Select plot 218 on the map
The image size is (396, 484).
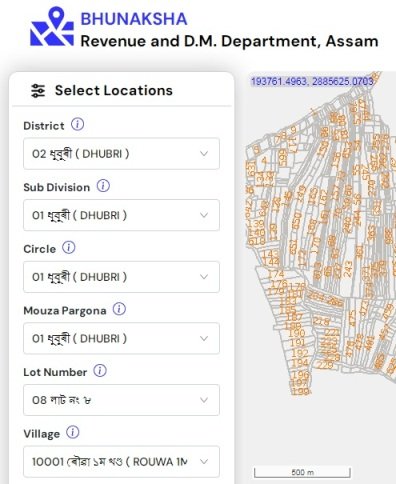[321, 322]
